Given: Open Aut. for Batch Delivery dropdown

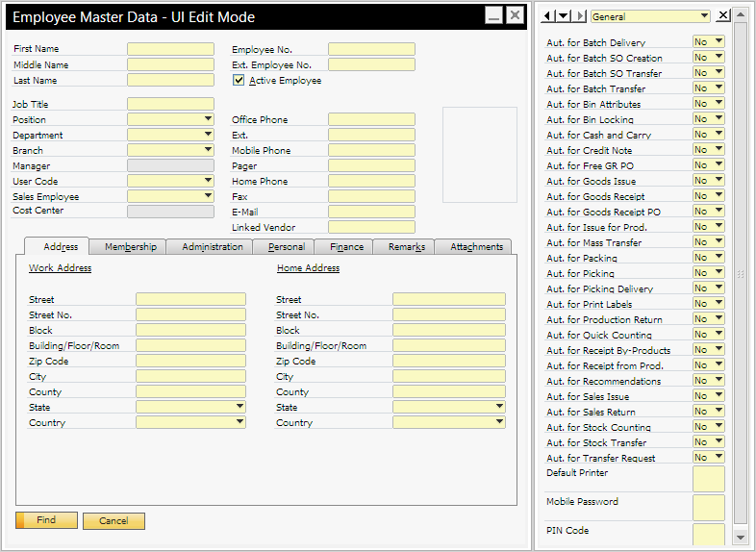Looking at the screenshot, I should (718, 42).
